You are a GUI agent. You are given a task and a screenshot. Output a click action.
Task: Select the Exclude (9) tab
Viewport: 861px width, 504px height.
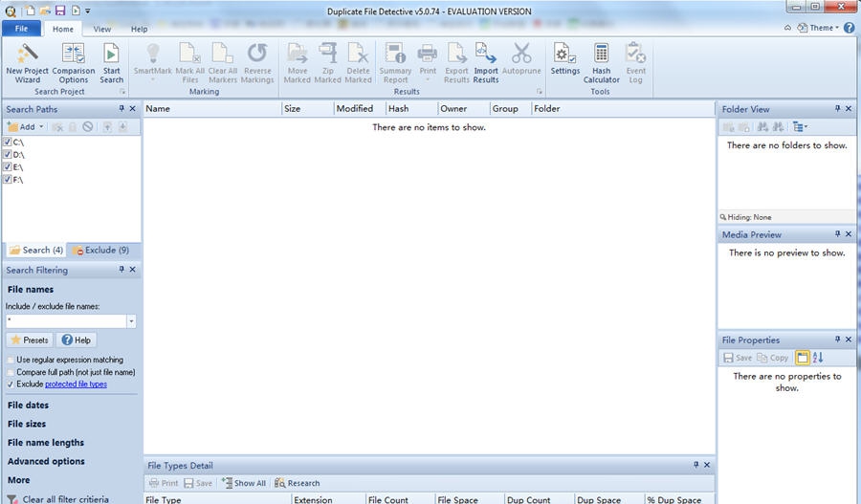(100, 250)
